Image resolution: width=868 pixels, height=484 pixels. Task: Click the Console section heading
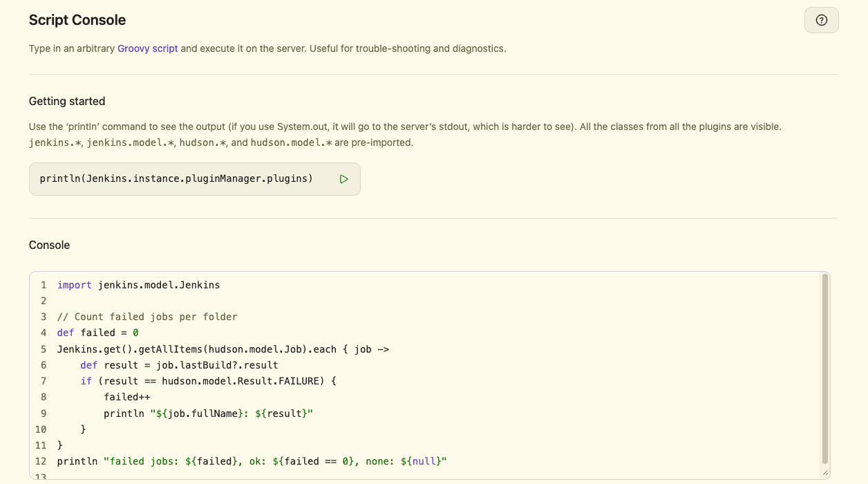[x=49, y=245]
